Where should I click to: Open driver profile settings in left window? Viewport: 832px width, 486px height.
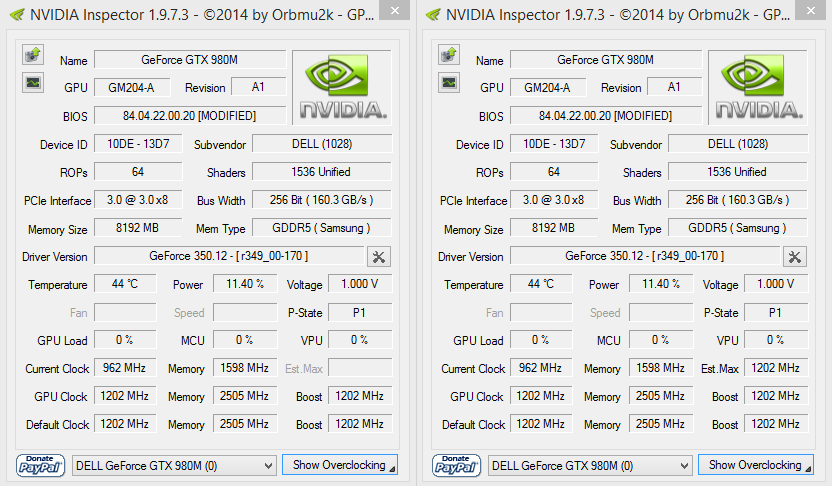click(x=379, y=257)
